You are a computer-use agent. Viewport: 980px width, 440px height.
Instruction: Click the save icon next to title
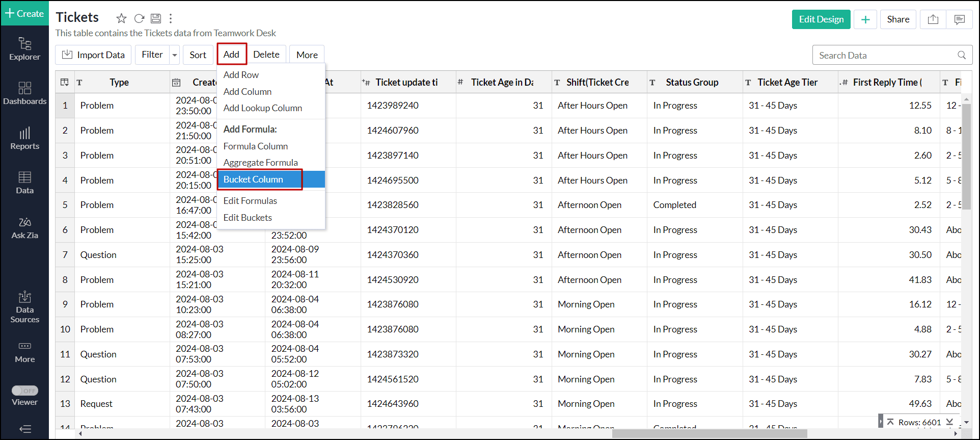(x=156, y=19)
